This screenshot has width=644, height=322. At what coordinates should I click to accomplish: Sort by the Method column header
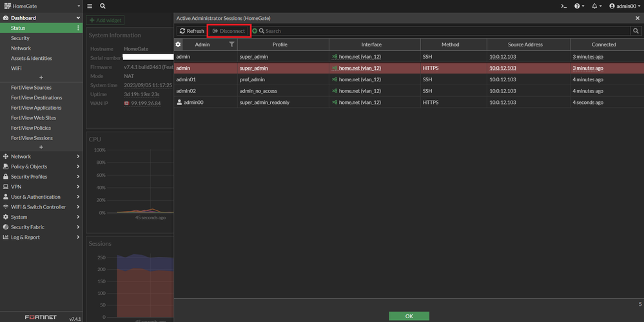[450, 45]
